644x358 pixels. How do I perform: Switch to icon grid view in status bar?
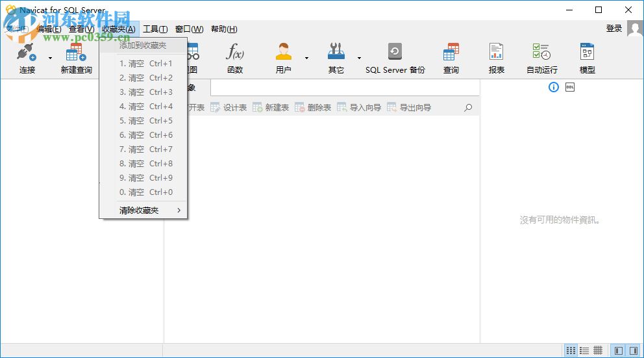[x=571, y=351]
